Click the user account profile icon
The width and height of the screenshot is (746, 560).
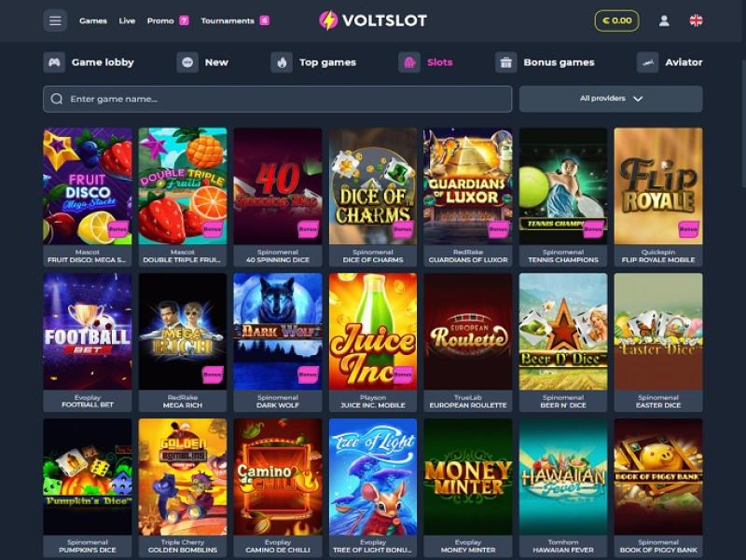664,20
